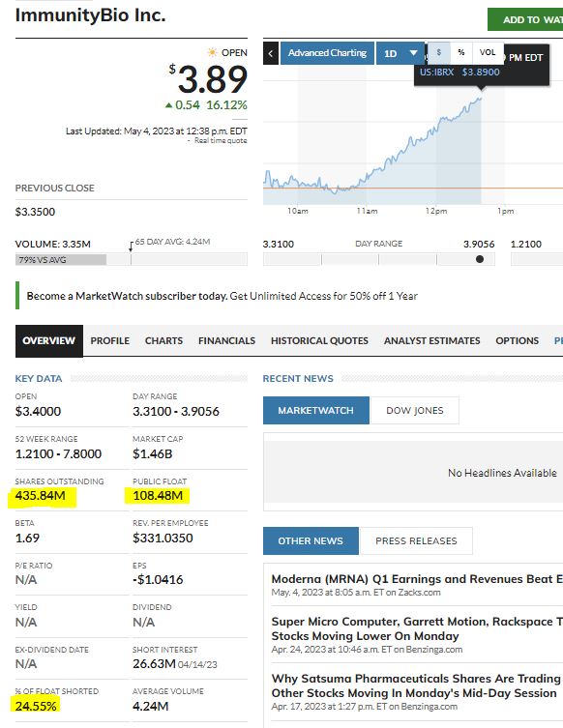Click average volume value 4.24M
Screen dimensions: 563x728
coord(151,706)
